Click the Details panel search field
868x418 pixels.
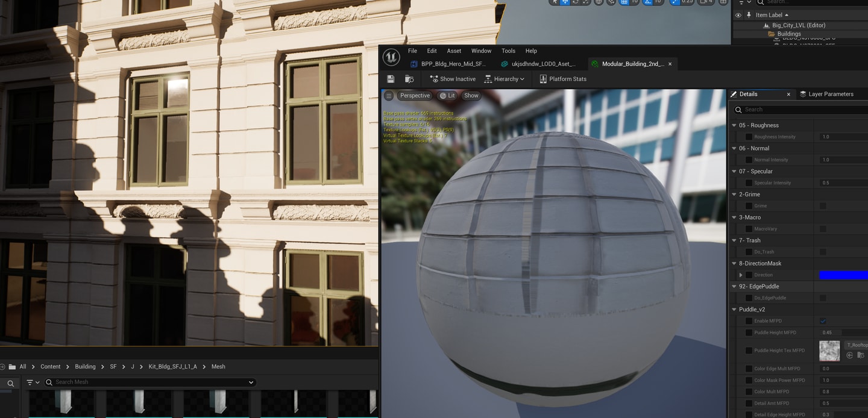(x=801, y=110)
